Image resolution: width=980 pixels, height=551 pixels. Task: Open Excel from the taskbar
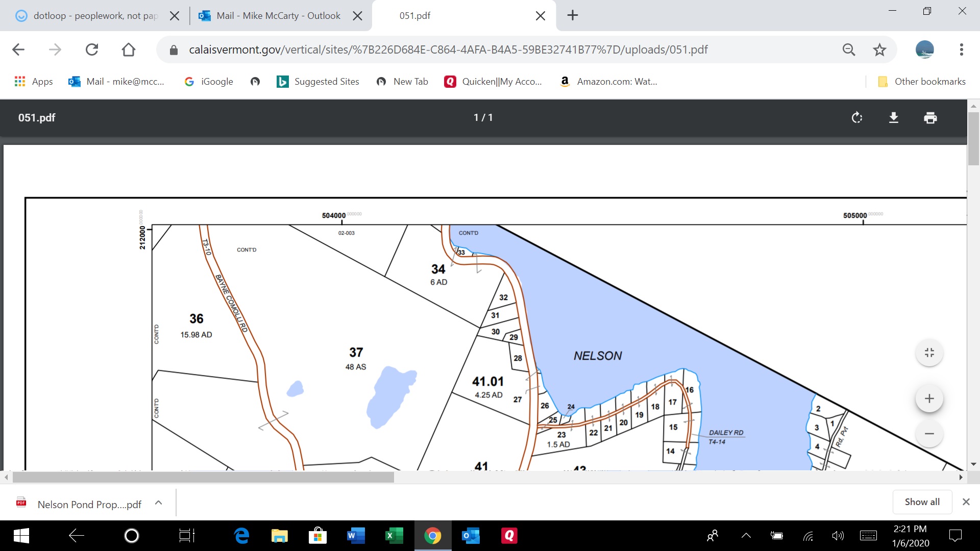point(394,536)
